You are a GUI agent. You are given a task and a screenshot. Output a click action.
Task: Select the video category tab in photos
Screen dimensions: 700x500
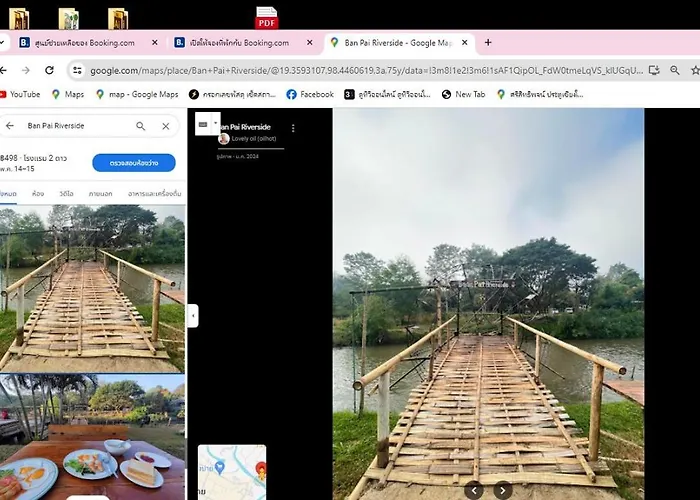pyautogui.click(x=66, y=193)
